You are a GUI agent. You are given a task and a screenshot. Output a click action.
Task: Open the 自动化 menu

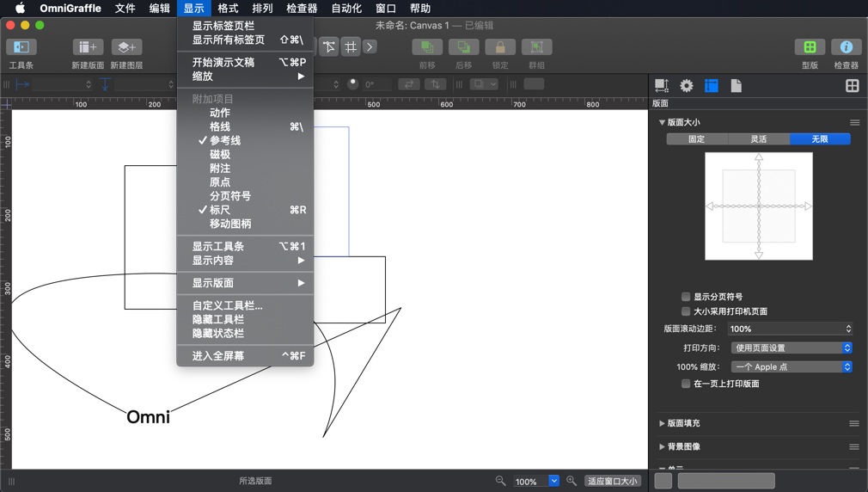pyautogui.click(x=346, y=9)
